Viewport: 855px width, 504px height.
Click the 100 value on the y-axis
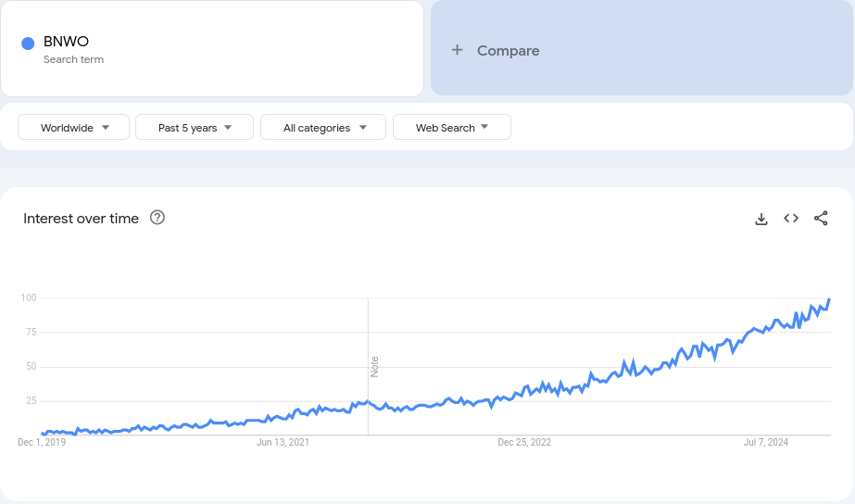click(28, 297)
